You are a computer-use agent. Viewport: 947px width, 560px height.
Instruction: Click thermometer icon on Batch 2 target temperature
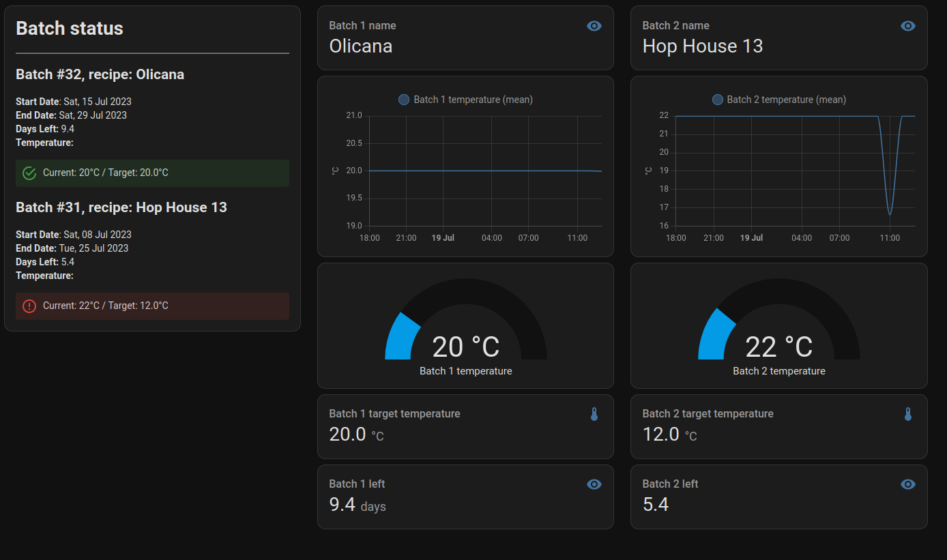[x=907, y=414]
